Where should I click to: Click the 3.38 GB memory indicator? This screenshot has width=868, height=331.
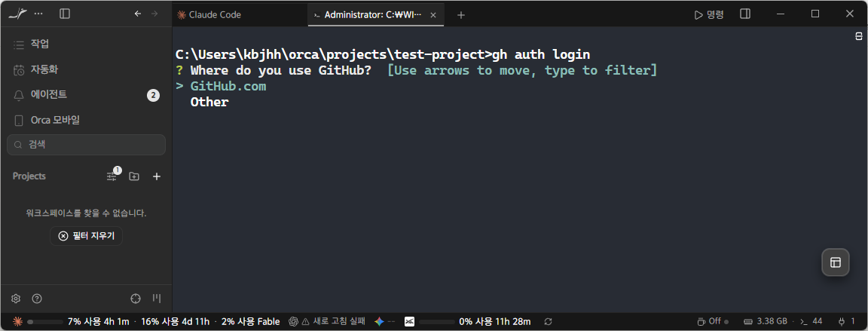[x=765, y=322]
